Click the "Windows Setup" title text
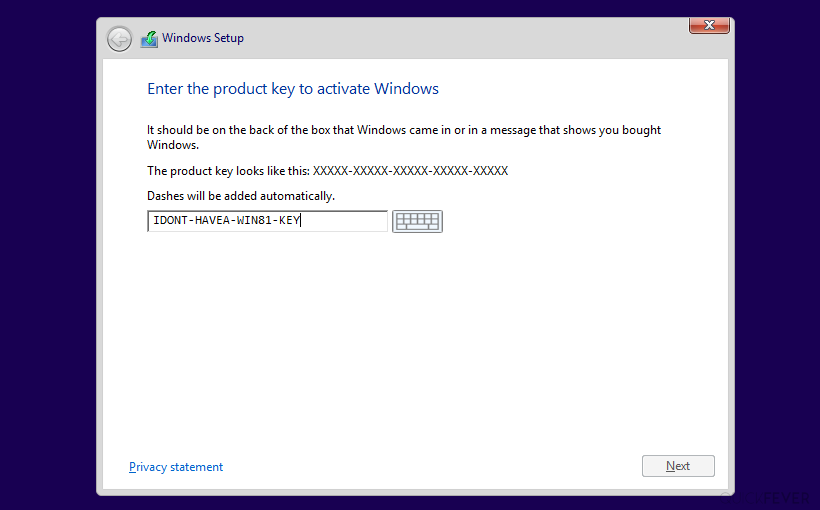This screenshot has width=820, height=510. (203, 38)
